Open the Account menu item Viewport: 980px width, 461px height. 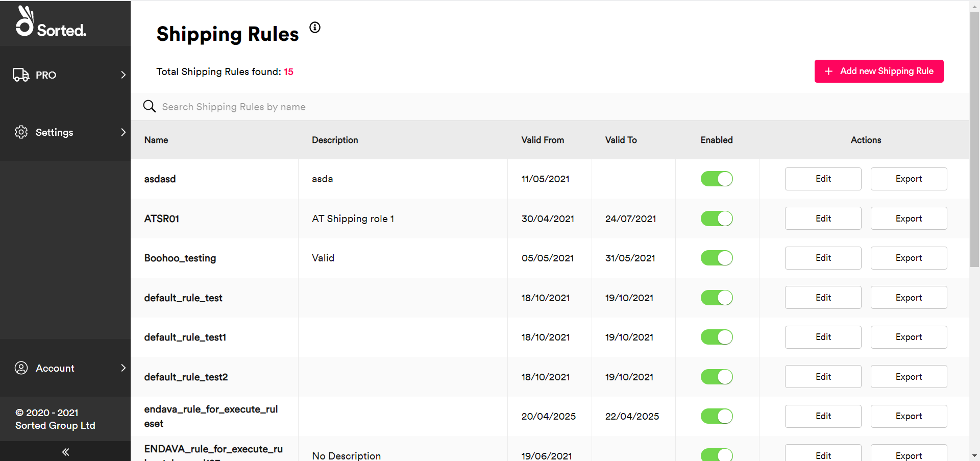(x=65, y=368)
